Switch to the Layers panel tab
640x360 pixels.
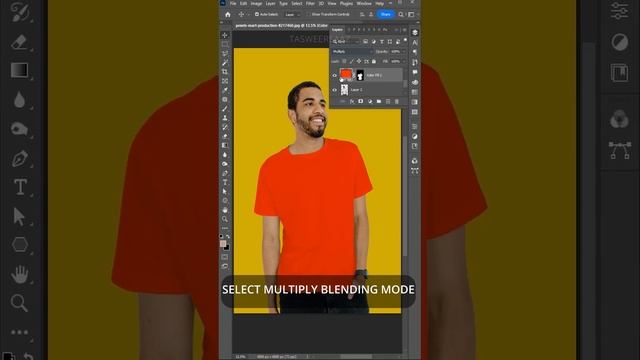(337, 30)
